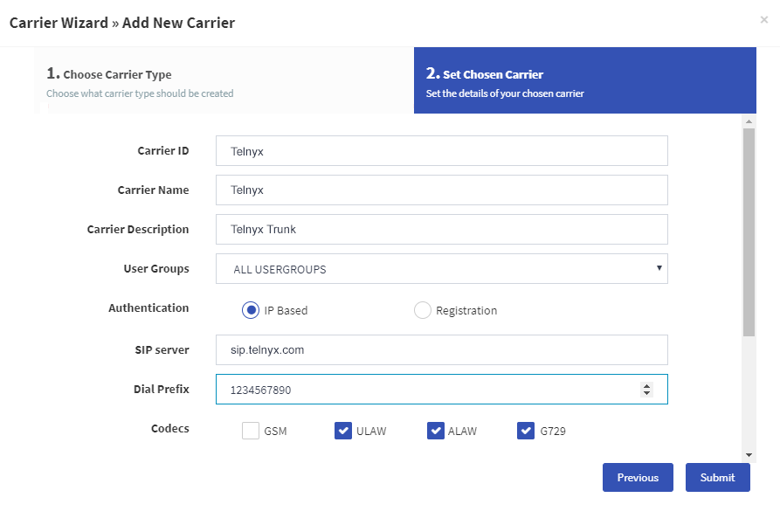Click the Authentication label
The width and height of the screenshot is (780, 532).
point(148,308)
